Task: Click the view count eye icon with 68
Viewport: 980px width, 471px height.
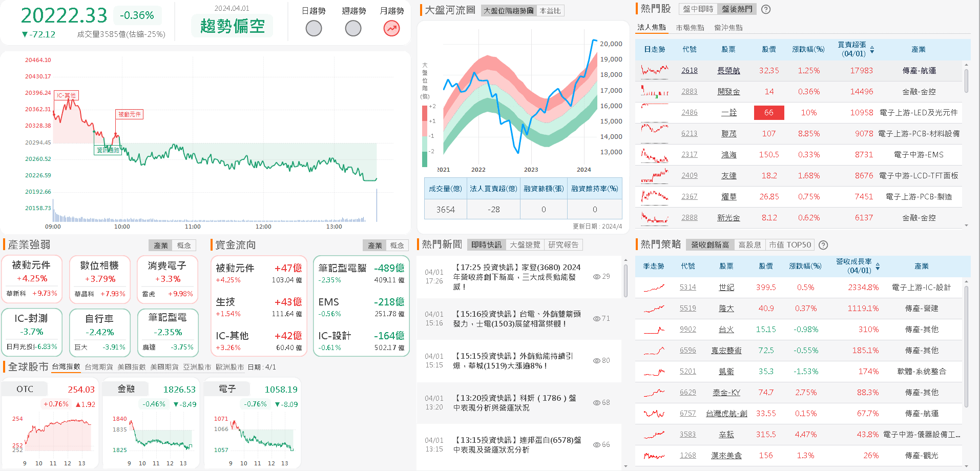Action: pos(596,403)
